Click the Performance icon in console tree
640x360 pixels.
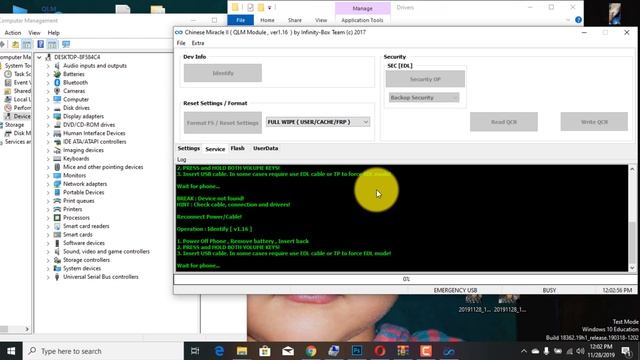[x=8, y=108]
